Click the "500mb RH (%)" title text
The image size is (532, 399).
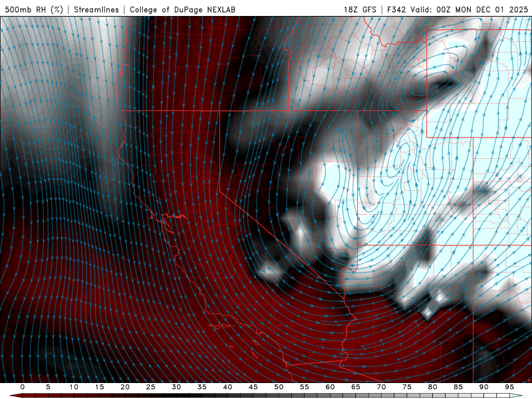pyautogui.click(x=34, y=9)
